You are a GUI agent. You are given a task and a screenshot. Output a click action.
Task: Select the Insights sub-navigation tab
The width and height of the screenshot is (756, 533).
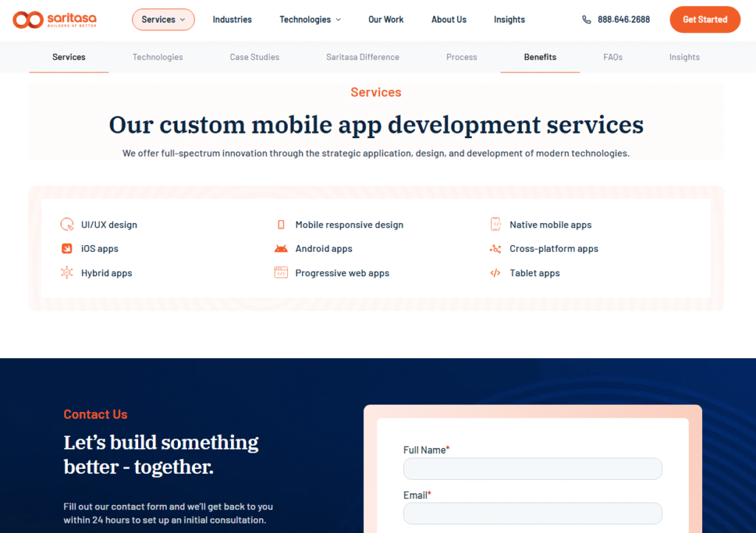click(x=684, y=57)
